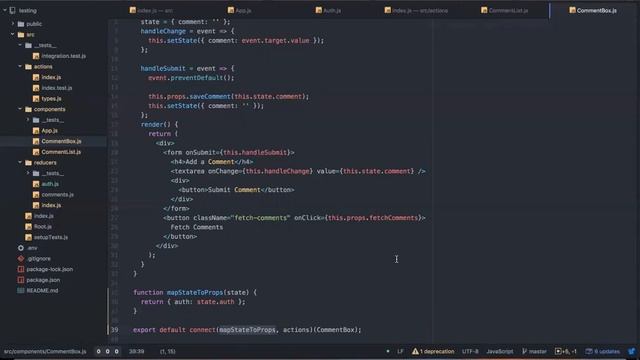Collapse the actions folder
The image size is (640, 360).
pos(20,66)
